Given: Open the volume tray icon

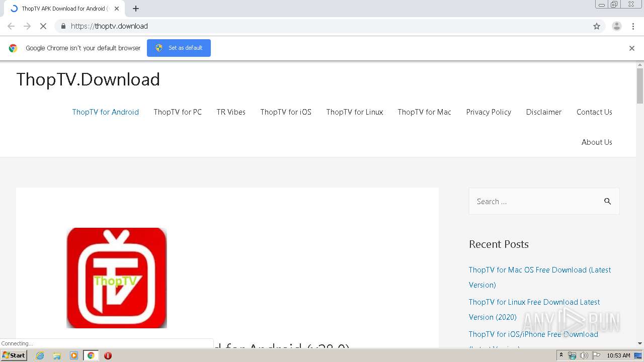Looking at the screenshot, I should (x=584, y=355).
